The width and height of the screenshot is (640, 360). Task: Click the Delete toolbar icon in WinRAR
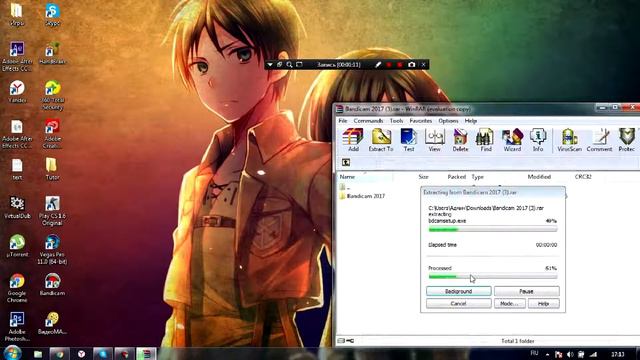coord(460,140)
